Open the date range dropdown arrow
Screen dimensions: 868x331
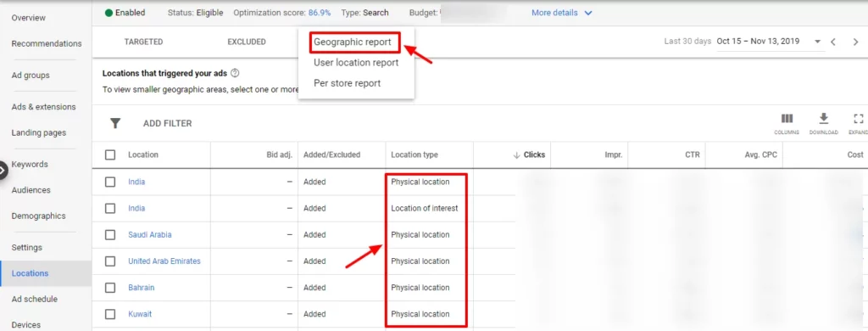pyautogui.click(x=817, y=42)
